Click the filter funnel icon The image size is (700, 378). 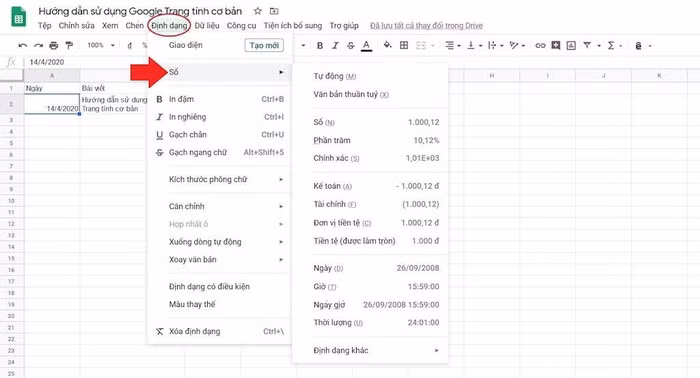(x=587, y=46)
